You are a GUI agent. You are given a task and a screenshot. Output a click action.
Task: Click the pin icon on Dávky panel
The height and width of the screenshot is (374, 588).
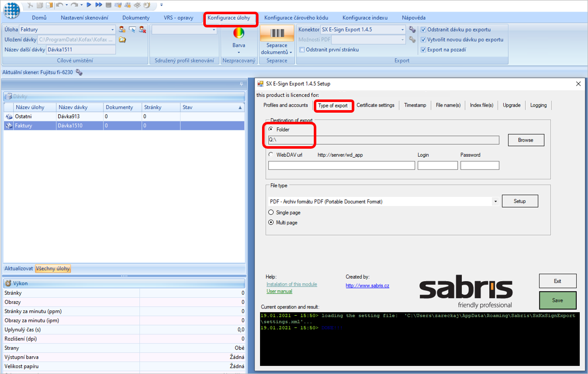click(x=241, y=84)
